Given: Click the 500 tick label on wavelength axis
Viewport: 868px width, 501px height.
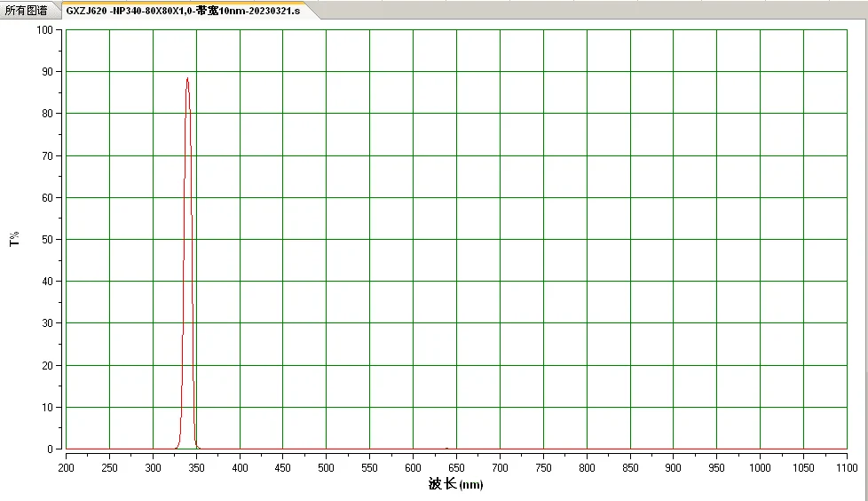Looking at the screenshot, I should [326, 468].
